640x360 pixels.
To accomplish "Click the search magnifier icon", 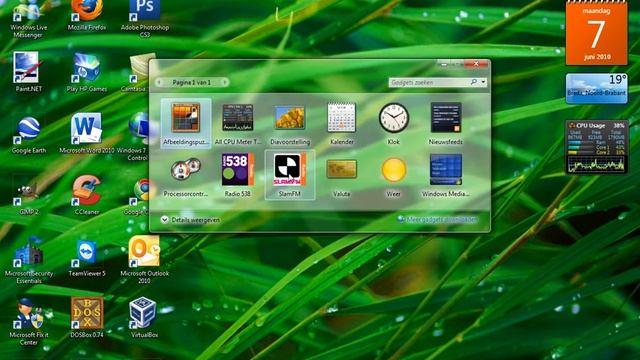I will [474, 82].
